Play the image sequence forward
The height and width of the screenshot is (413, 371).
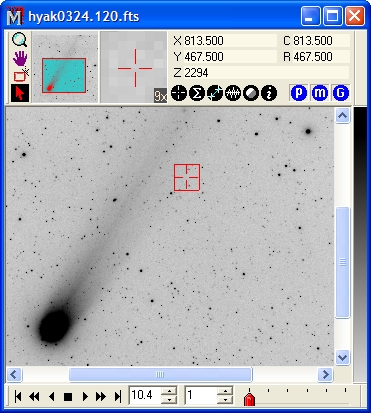pos(85,396)
